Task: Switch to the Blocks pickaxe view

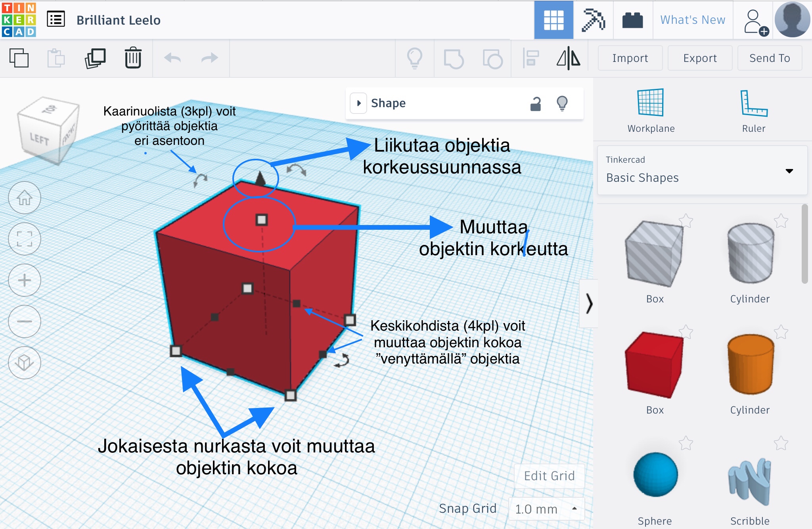Action: (x=593, y=20)
